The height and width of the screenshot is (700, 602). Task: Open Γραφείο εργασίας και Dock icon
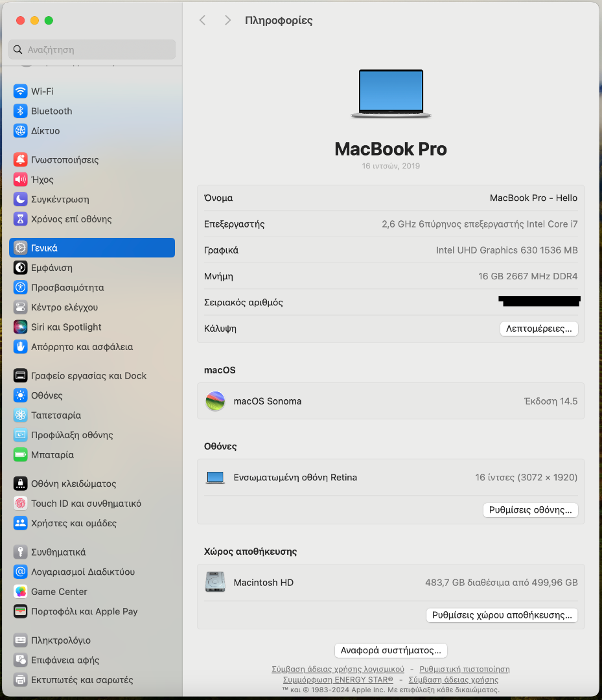tap(20, 375)
